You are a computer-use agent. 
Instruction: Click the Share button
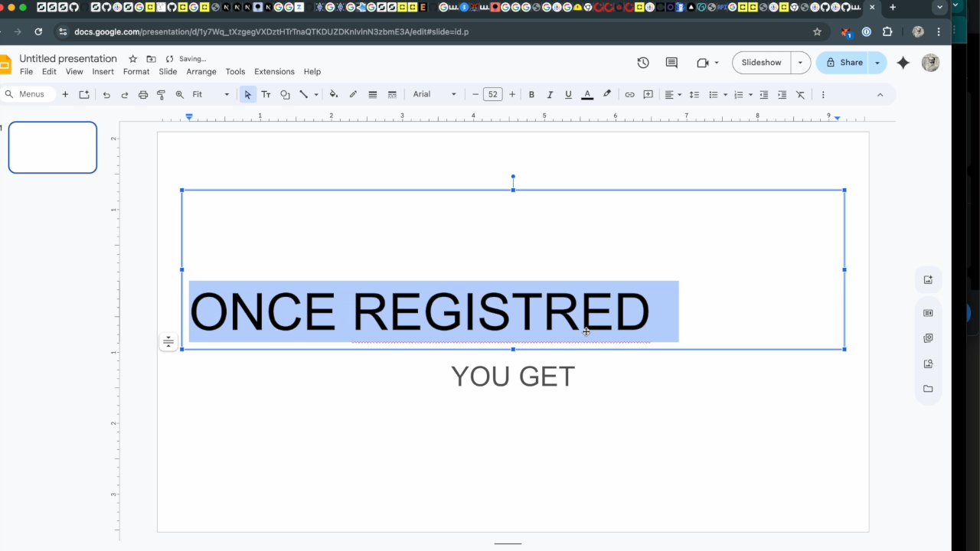pyautogui.click(x=843, y=63)
